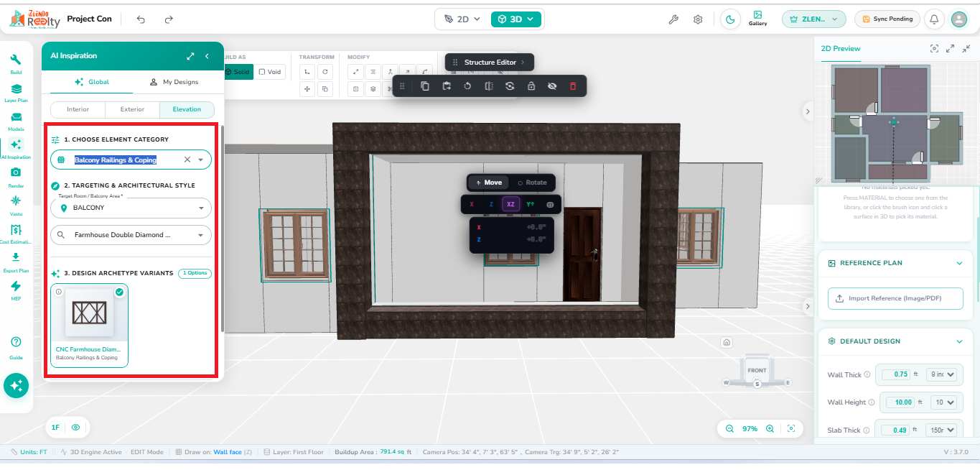Open the Farmhouse Double Diamond style dropdown
Screen dimensions: 980x470
click(x=131, y=234)
